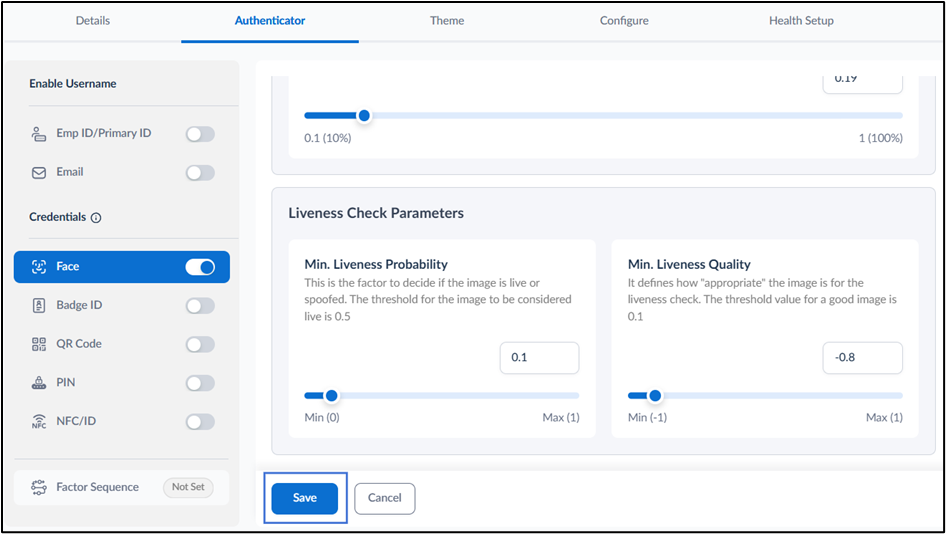Enable the Badge ID toggle

[x=200, y=305]
